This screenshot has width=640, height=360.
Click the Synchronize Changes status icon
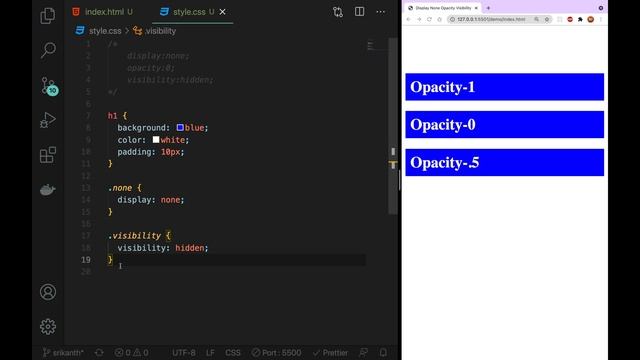pyautogui.click(x=99, y=353)
